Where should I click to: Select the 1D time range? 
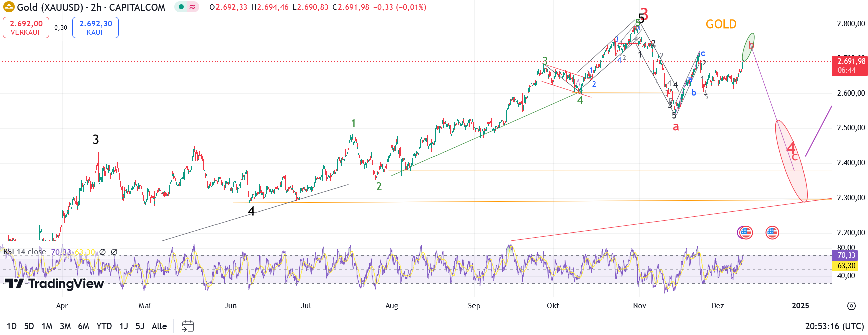coord(11,326)
